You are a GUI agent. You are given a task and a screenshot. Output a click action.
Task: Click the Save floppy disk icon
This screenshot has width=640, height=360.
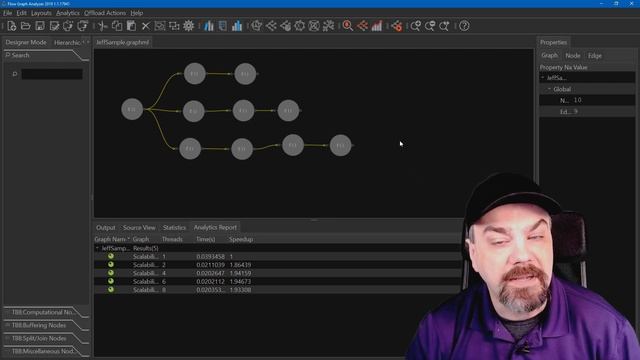click(x=40, y=26)
